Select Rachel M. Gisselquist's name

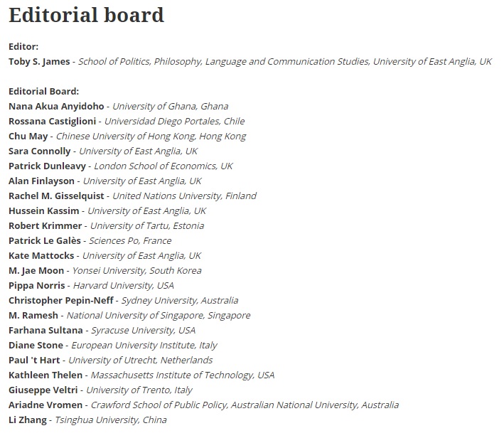tap(56, 196)
